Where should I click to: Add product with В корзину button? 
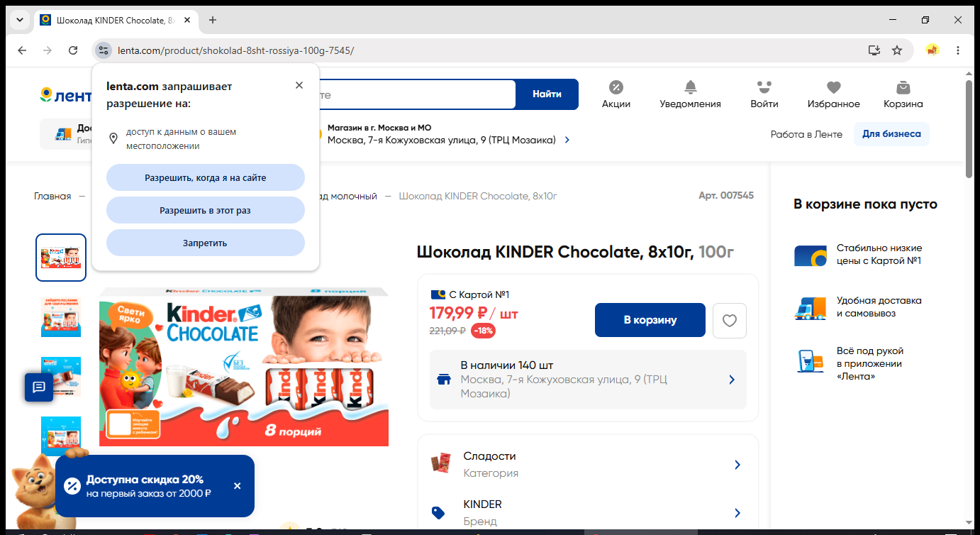[650, 320]
